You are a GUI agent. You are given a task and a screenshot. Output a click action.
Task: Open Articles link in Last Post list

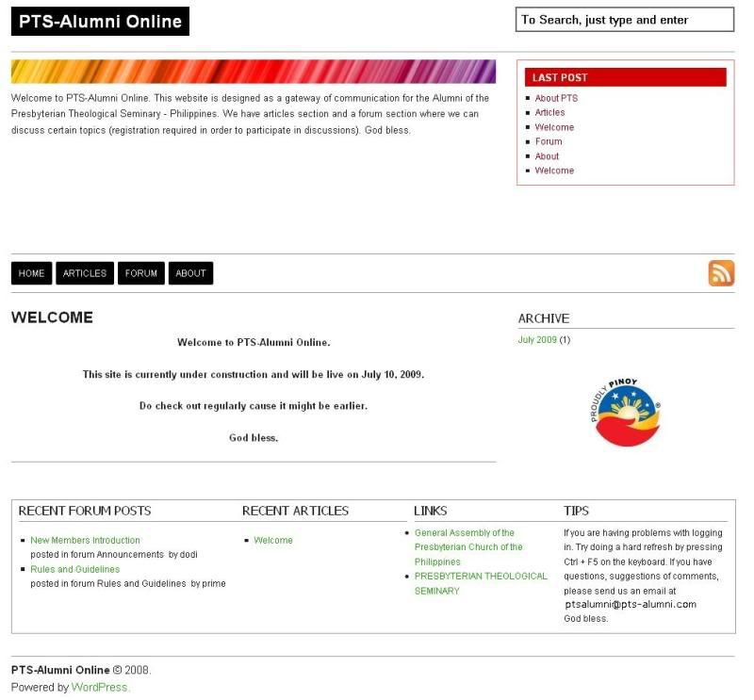click(x=549, y=112)
